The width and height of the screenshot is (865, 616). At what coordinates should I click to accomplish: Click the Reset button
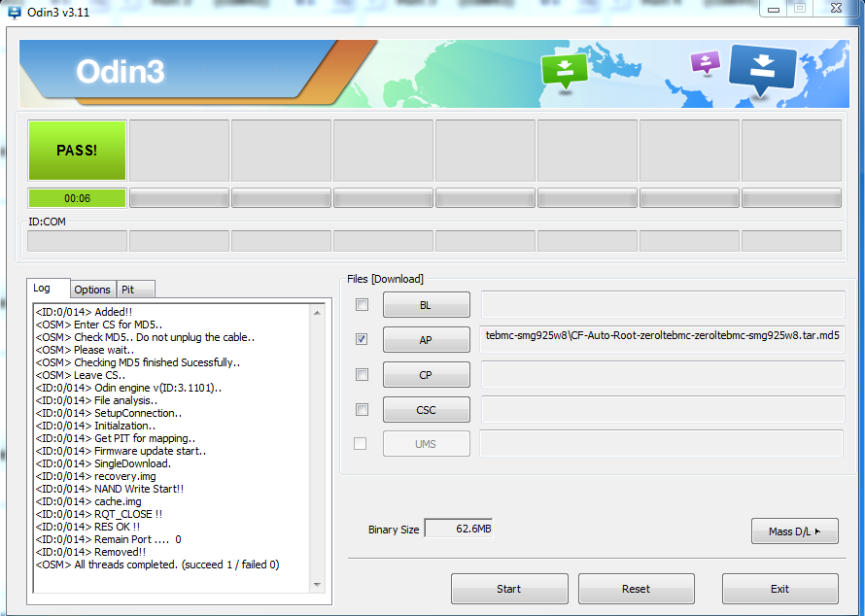pyautogui.click(x=636, y=589)
